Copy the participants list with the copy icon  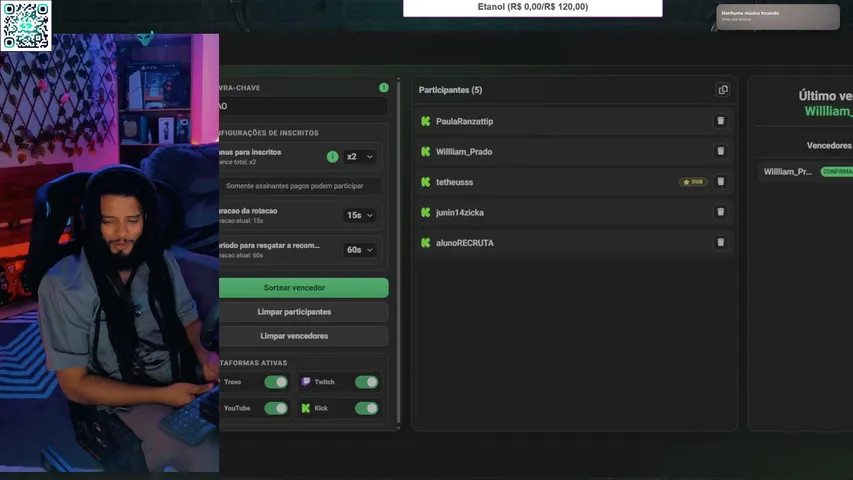(722, 90)
